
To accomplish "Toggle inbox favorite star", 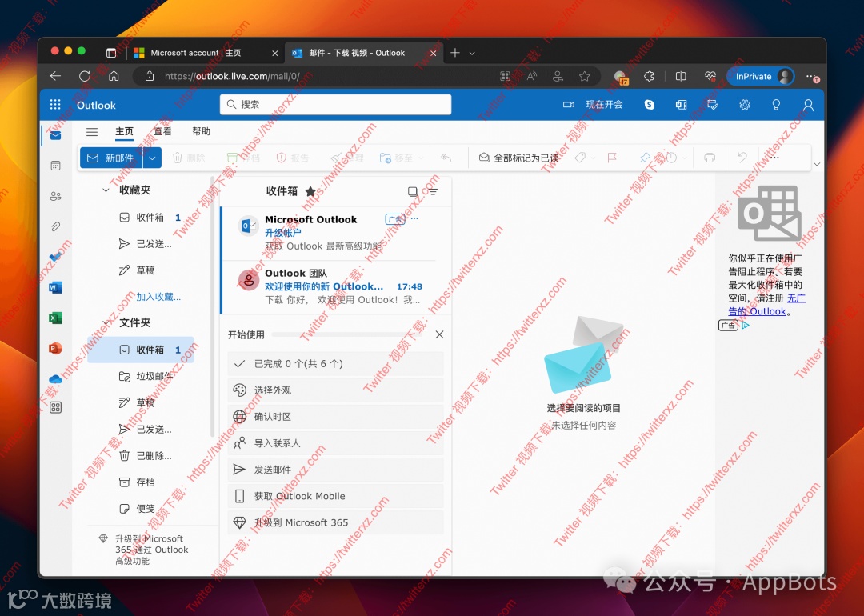I will (x=310, y=191).
